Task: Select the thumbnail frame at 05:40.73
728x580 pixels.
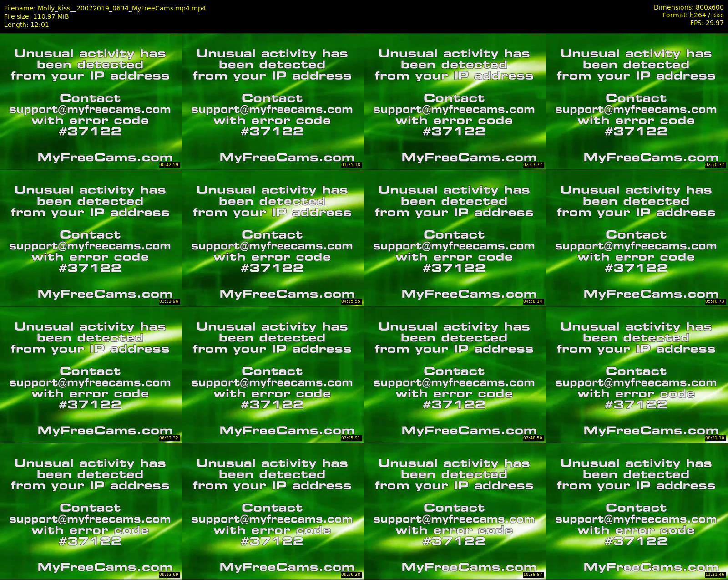Action: pos(637,238)
